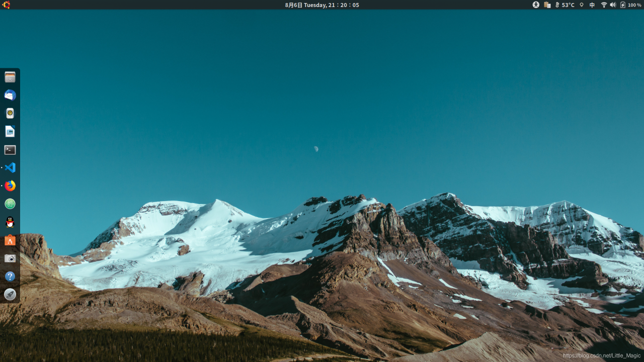Open the green Atom editor dock icon
This screenshot has height=362, width=644.
pos(10,204)
